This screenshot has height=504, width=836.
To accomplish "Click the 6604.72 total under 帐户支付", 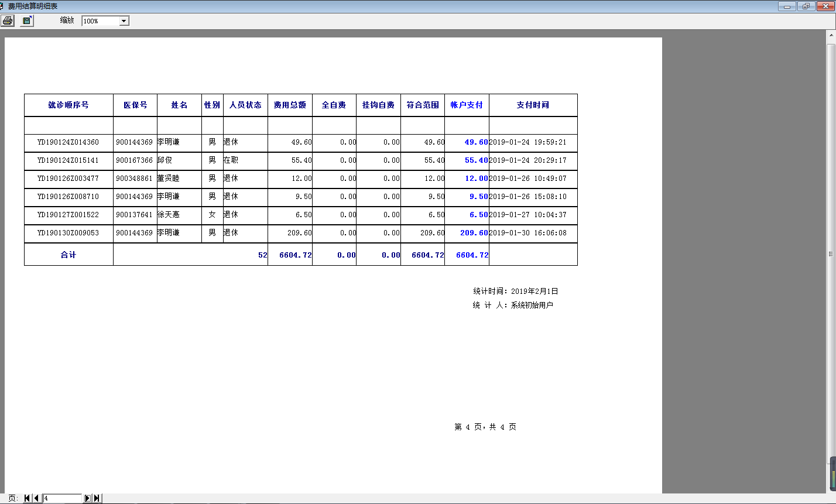I will [472, 255].
